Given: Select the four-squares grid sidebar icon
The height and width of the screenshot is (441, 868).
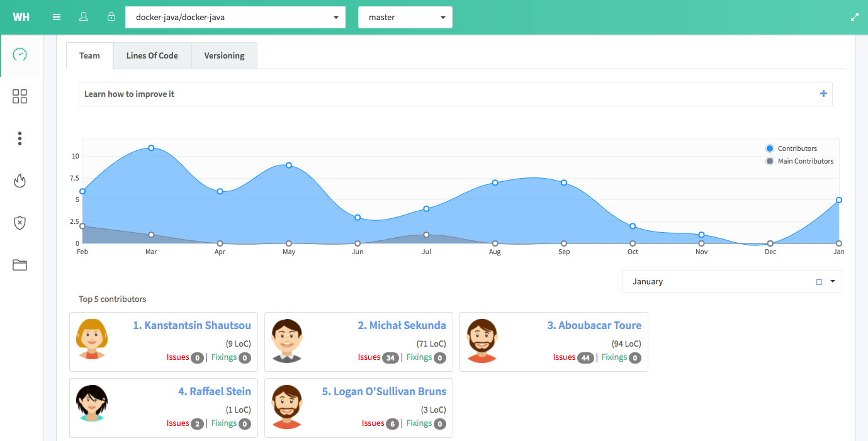Looking at the screenshot, I should (x=20, y=96).
